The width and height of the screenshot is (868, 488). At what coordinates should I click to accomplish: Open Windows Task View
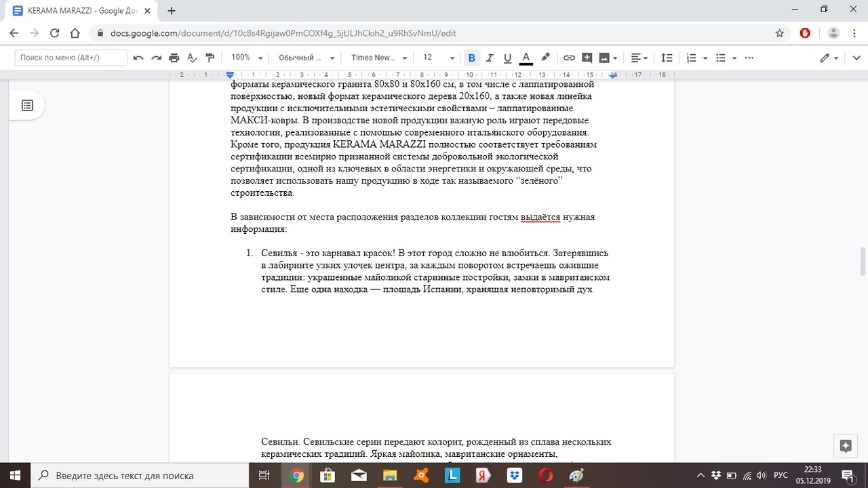(264, 475)
